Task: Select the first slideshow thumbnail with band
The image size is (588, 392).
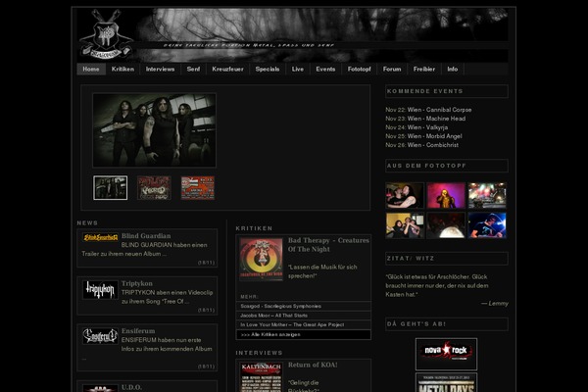Action: [x=110, y=188]
